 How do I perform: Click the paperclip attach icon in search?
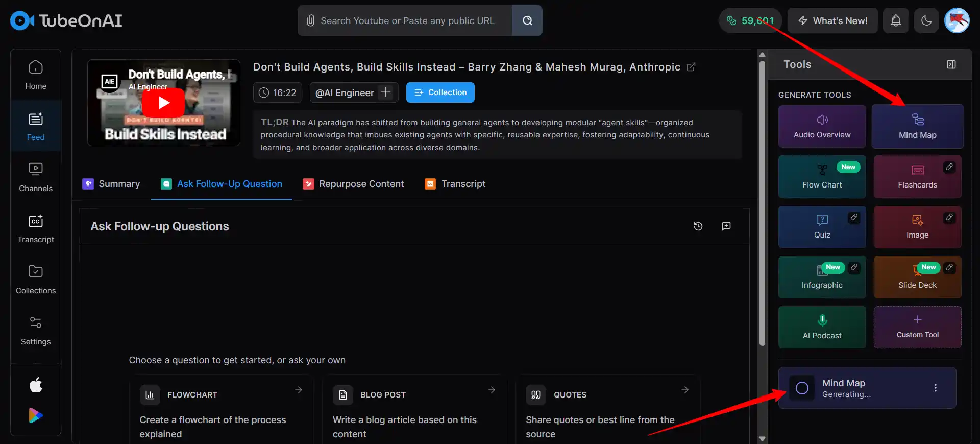point(310,20)
